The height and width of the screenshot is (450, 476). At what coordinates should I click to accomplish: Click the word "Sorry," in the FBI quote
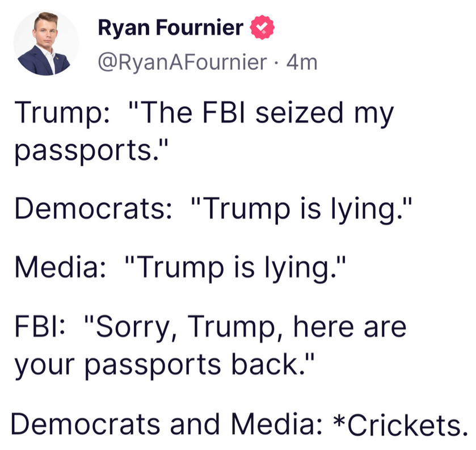click(132, 328)
